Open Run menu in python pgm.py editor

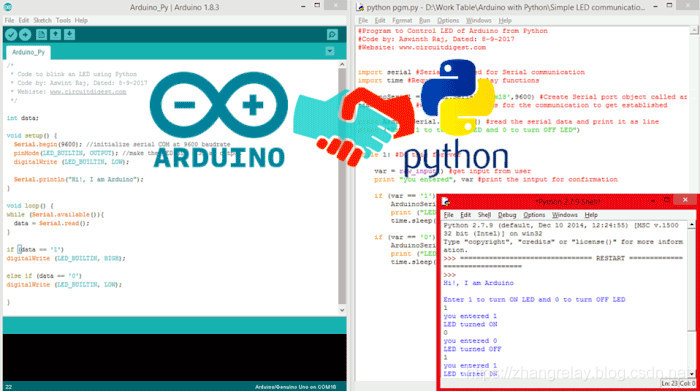point(424,21)
